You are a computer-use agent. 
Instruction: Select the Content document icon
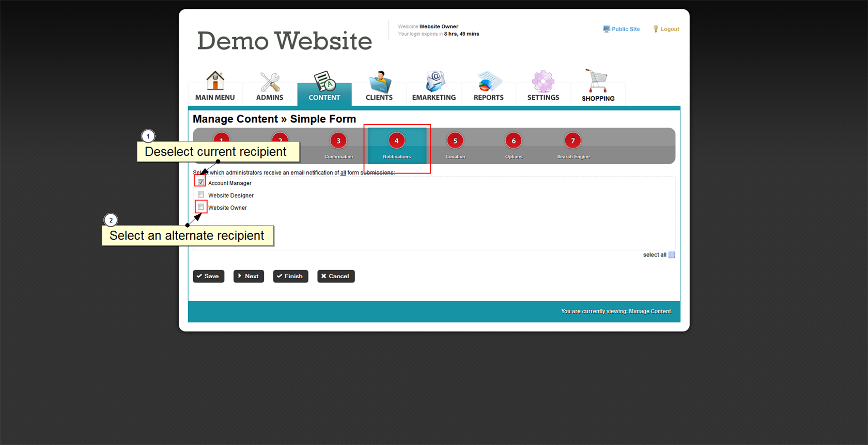pyautogui.click(x=324, y=82)
